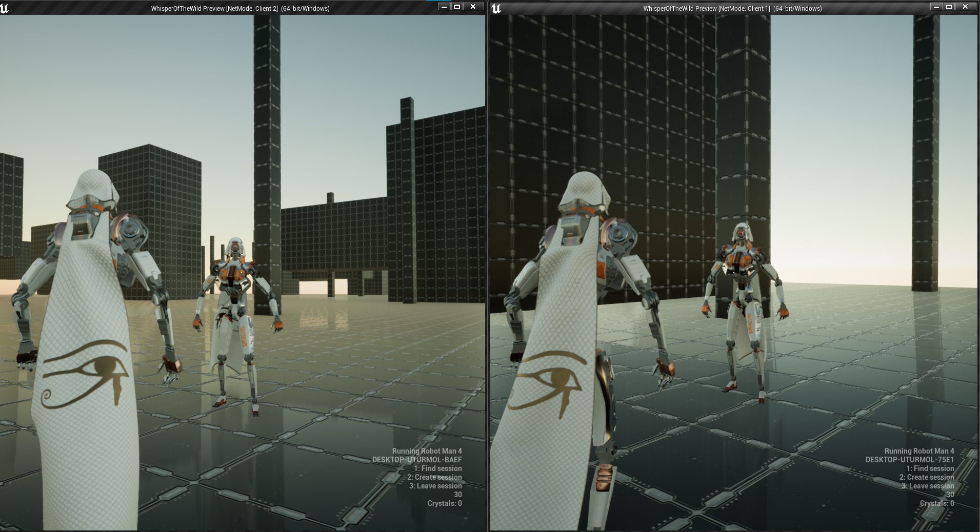Click the Unreal logo in Client 2 window

click(5, 8)
